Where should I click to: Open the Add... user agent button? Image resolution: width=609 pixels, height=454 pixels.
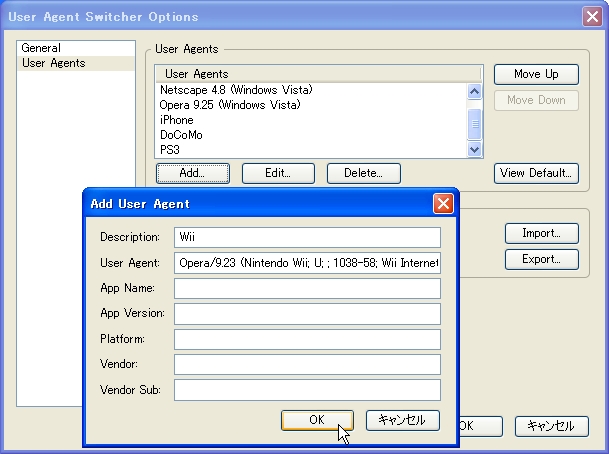pos(193,173)
